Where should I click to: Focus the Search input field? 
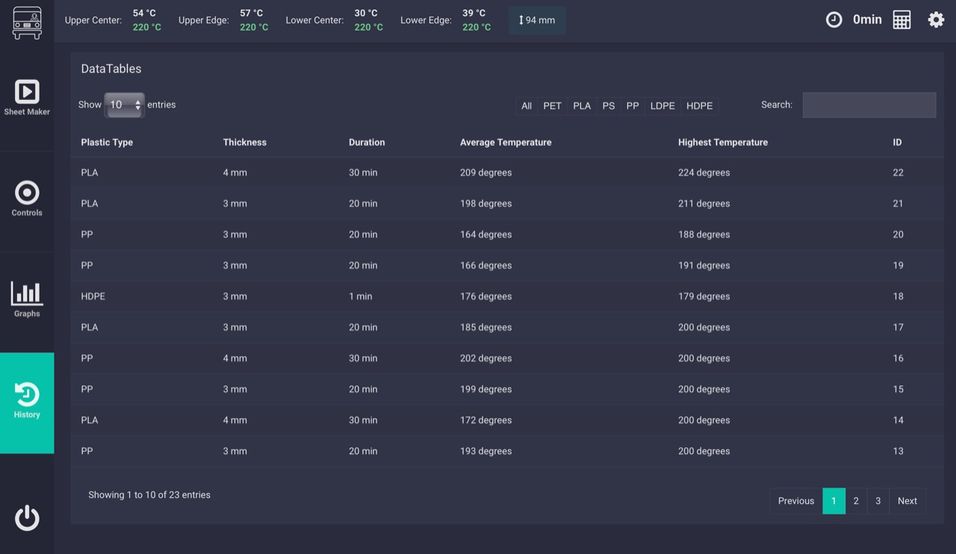[869, 105]
